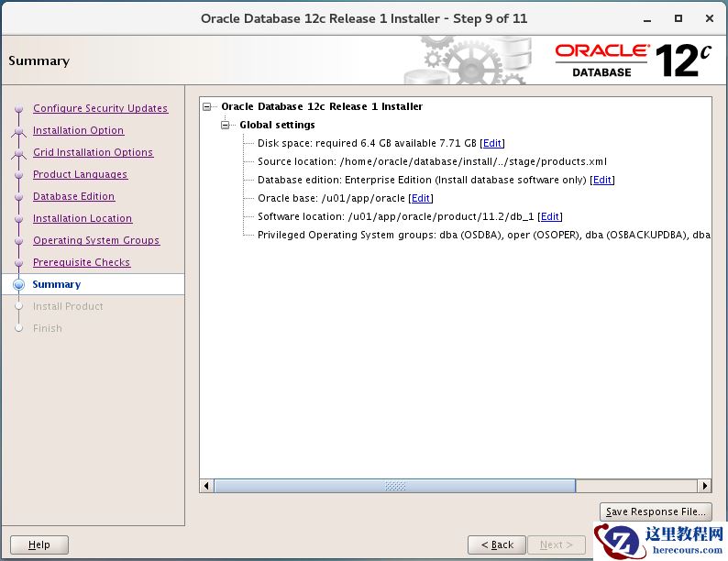Edit the Oracle base path
The width and height of the screenshot is (728, 561).
(x=421, y=199)
